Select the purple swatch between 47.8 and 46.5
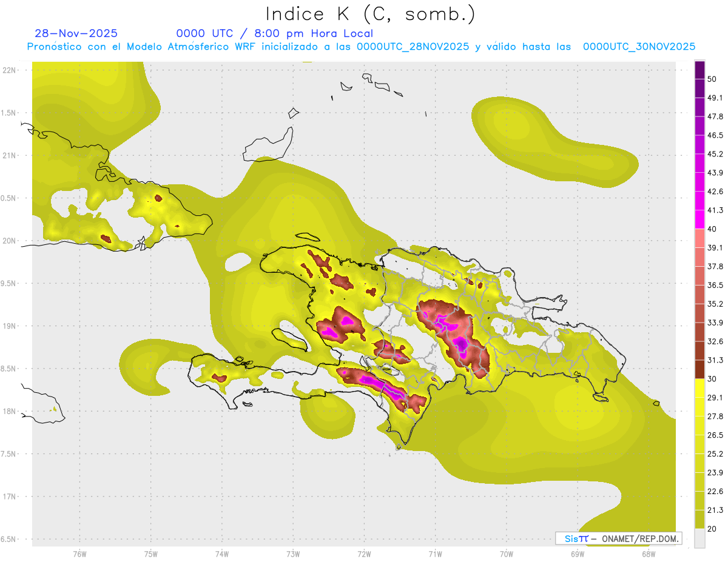The width and height of the screenshot is (728, 562). tap(699, 125)
